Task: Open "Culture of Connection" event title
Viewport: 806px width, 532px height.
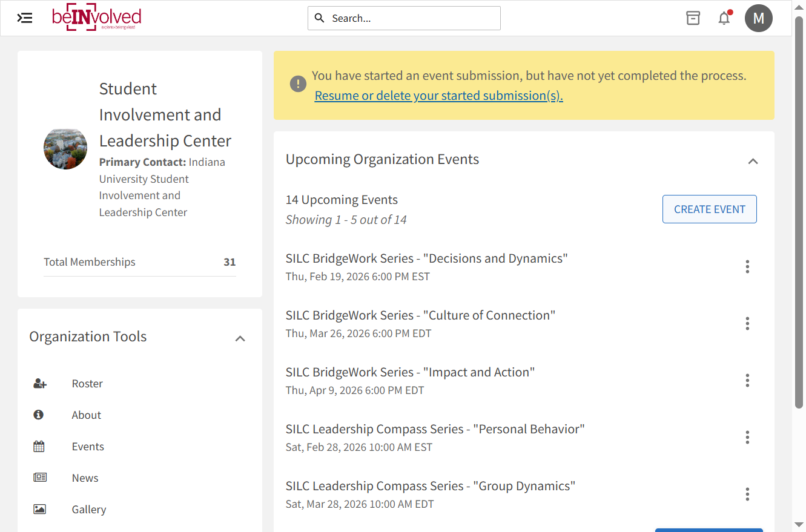Action: pyautogui.click(x=421, y=315)
